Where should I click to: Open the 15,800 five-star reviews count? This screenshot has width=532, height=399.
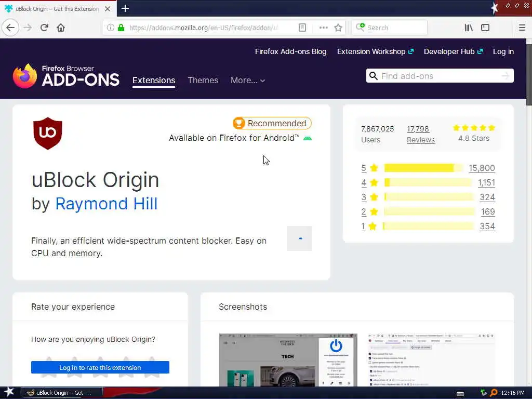482,168
